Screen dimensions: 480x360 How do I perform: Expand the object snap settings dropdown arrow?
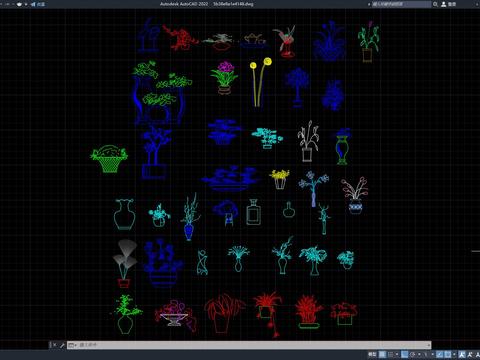[x=454, y=354]
